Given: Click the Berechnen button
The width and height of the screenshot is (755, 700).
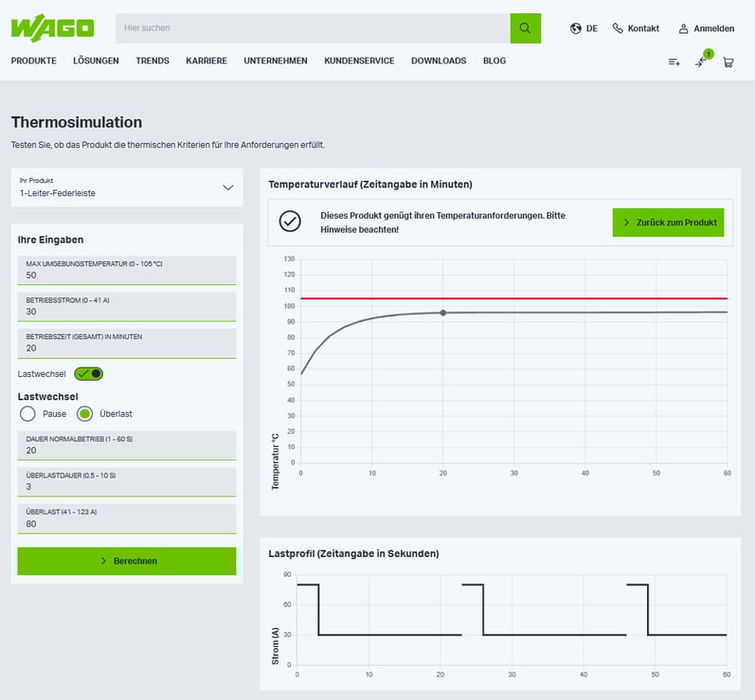Looking at the screenshot, I should (x=127, y=561).
